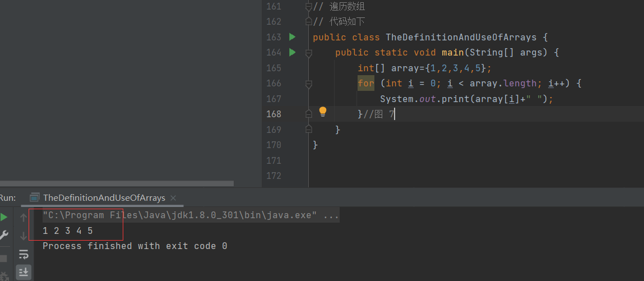This screenshot has height=281, width=644.
Task: Click "array.length" in the loop condition
Action: click(503, 84)
